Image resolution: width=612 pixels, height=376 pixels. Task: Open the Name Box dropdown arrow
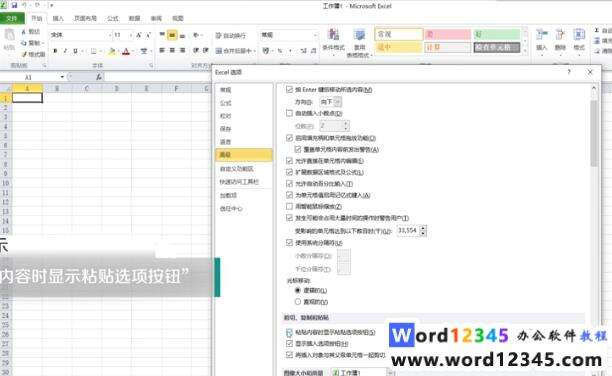(x=62, y=77)
